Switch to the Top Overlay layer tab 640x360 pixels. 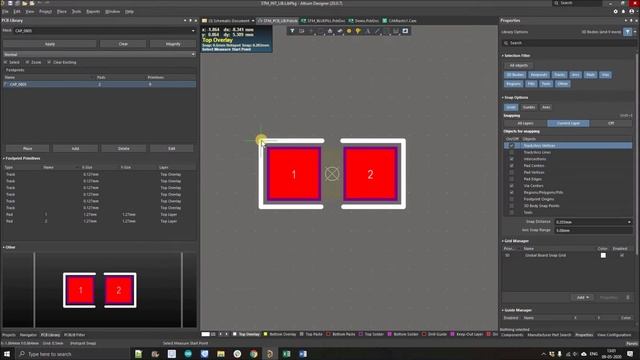[x=249, y=334]
